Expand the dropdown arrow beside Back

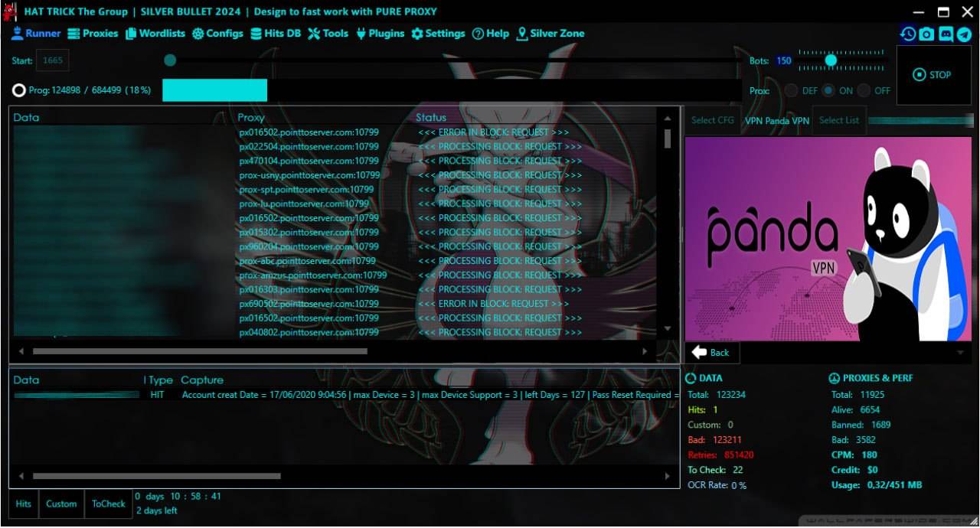click(960, 353)
